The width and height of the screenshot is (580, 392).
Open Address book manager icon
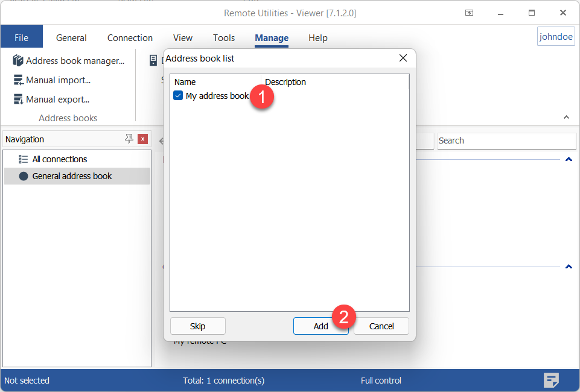(x=18, y=61)
